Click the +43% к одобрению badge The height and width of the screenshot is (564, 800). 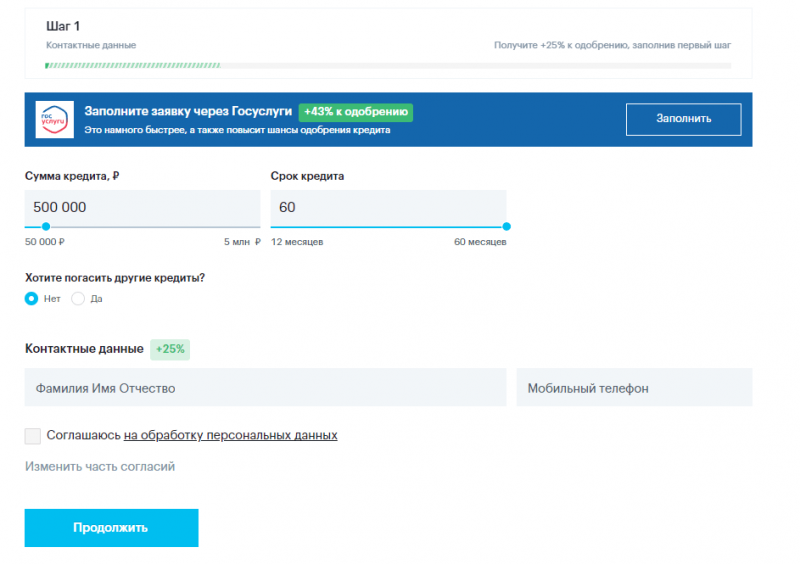(356, 113)
